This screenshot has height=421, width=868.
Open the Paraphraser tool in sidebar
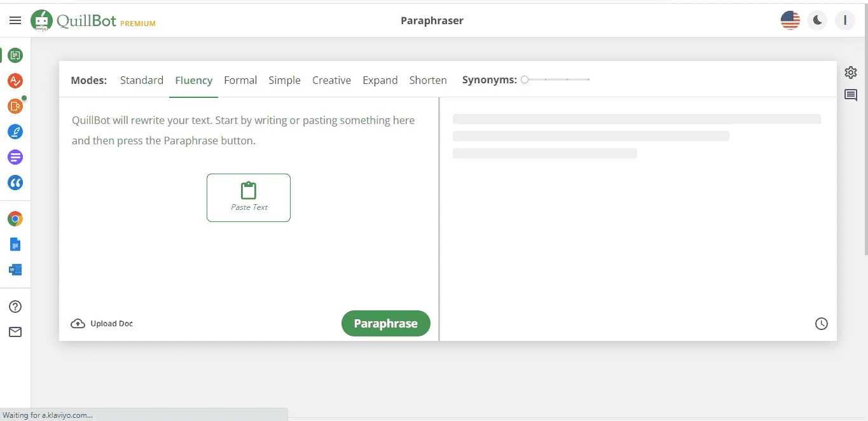(x=15, y=55)
